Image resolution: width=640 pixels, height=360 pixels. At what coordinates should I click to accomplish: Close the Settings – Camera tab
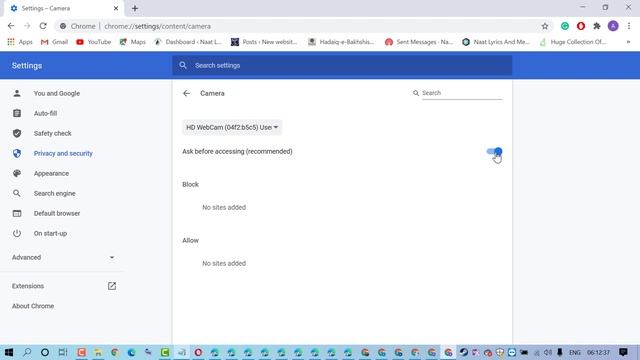pos(116,8)
